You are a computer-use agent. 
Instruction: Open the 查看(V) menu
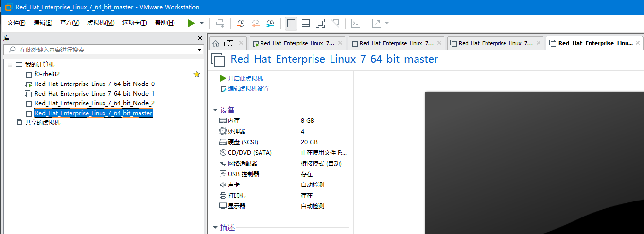click(x=70, y=23)
